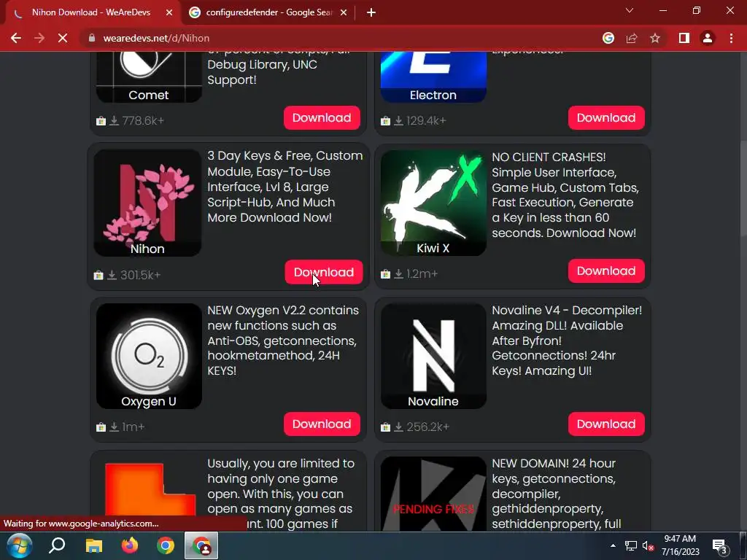Click the site lock icon
This screenshot has height=560, width=747.
tap(92, 38)
